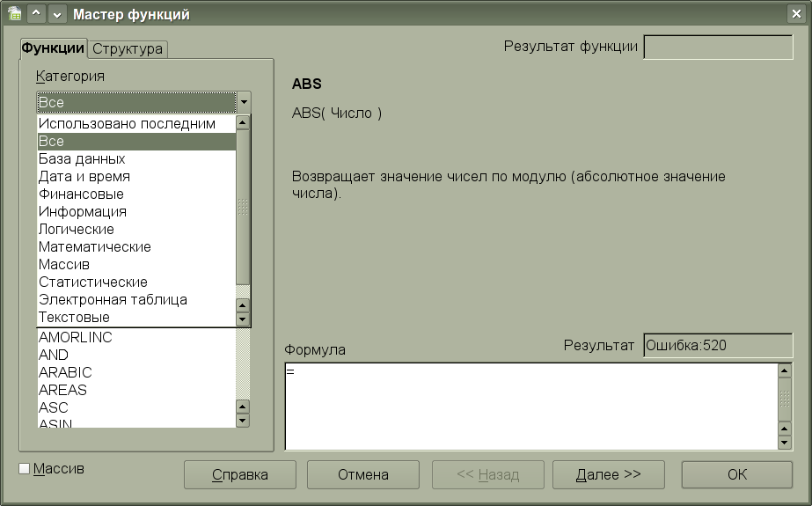Select the Функции tab

pos(53,48)
